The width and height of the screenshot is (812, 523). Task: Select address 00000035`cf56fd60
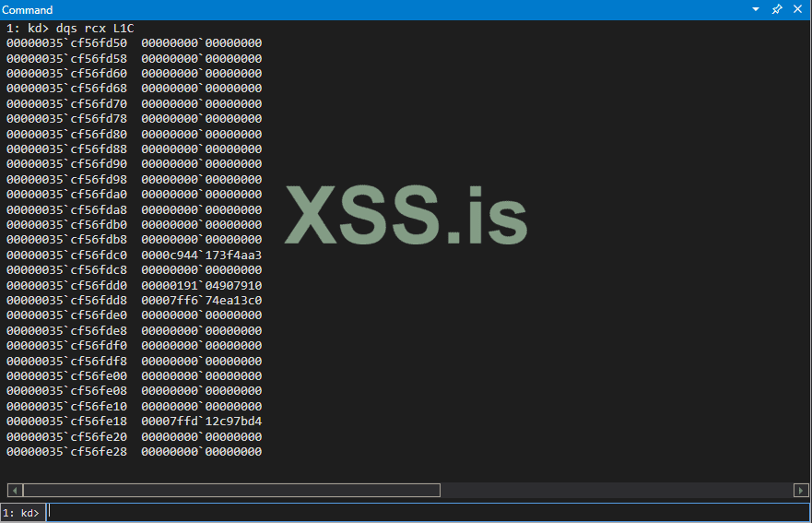click(x=66, y=73)
